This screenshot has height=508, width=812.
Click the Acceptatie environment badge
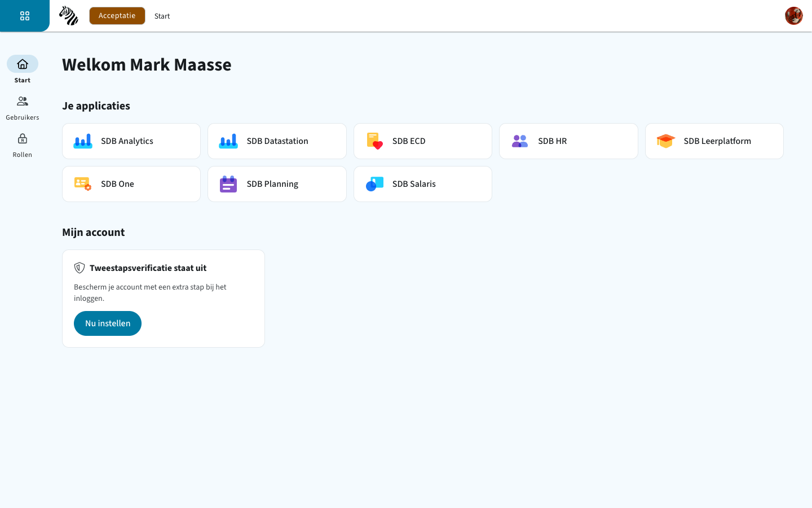tap(117, 16)
